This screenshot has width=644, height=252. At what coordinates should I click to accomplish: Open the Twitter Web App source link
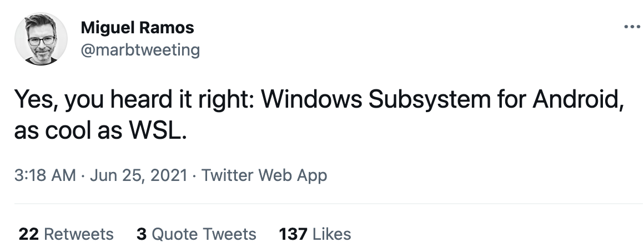264,175
